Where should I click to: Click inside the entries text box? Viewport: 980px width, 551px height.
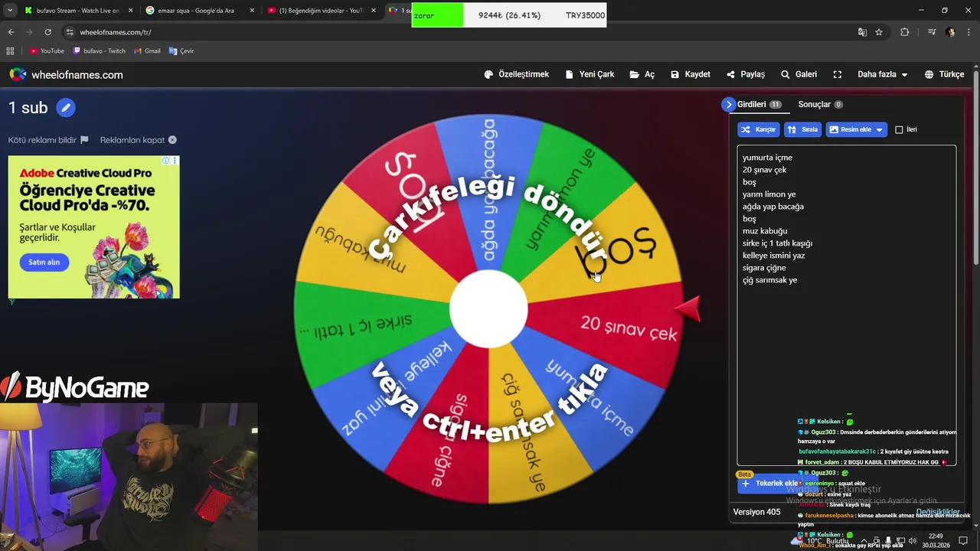pos(846,305)
